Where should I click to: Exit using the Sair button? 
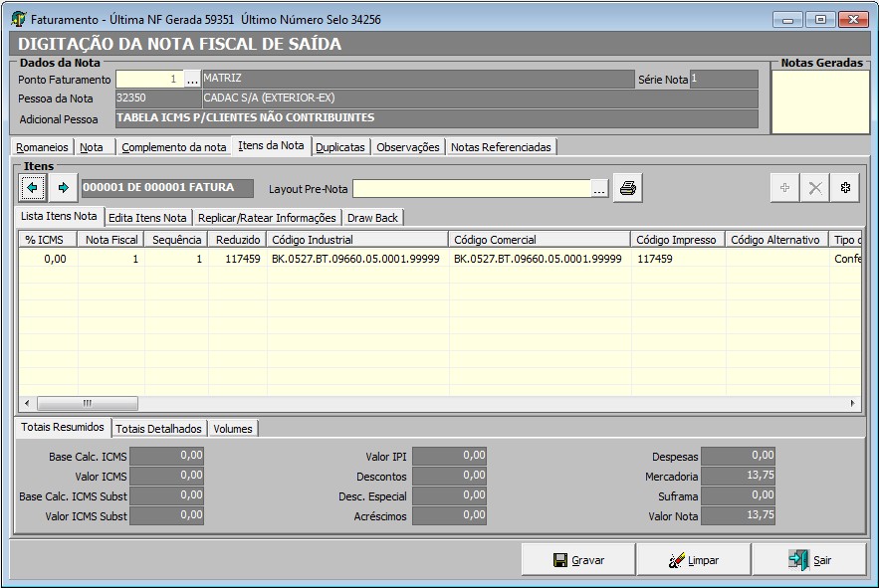pos(809,560)
